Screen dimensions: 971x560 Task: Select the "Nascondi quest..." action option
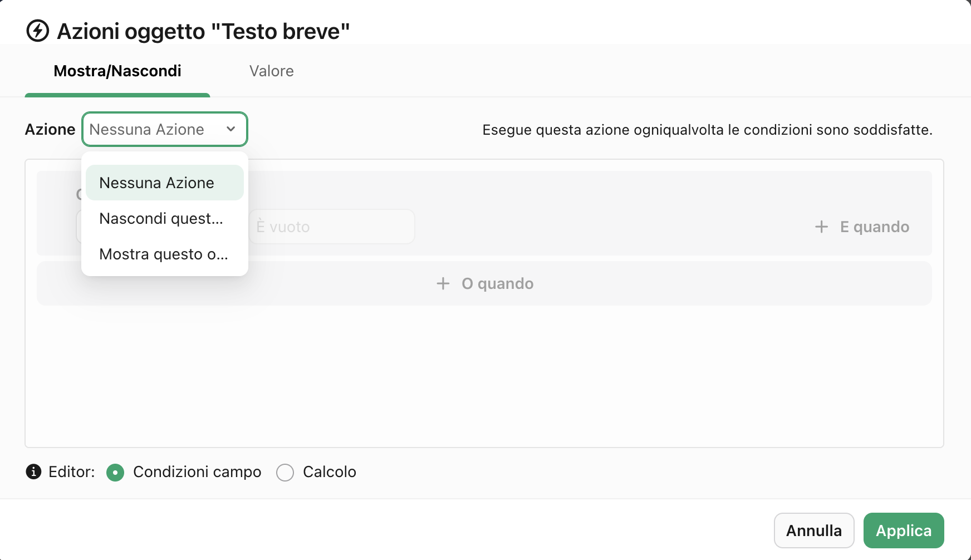(x=161, y=219)
